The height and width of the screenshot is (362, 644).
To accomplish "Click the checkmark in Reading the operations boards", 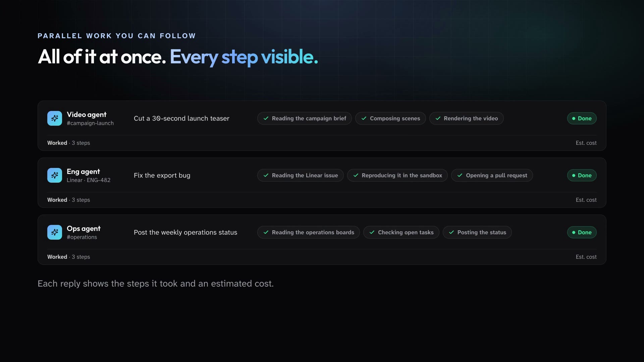I will (266, 232).
